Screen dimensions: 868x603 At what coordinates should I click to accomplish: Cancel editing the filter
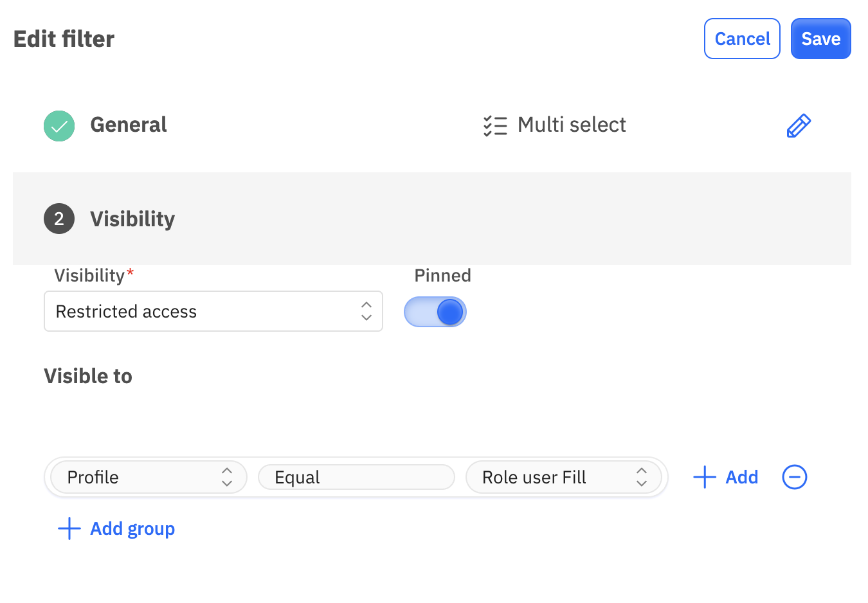point(742,39)
